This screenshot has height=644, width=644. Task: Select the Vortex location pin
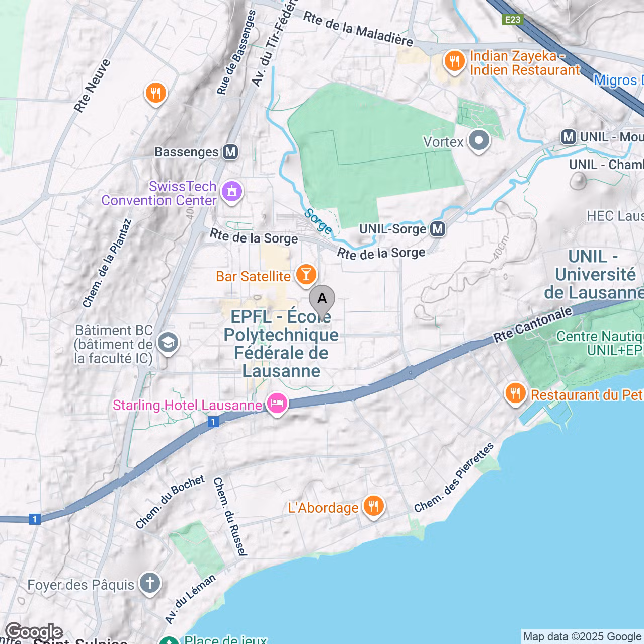(479, 141)
